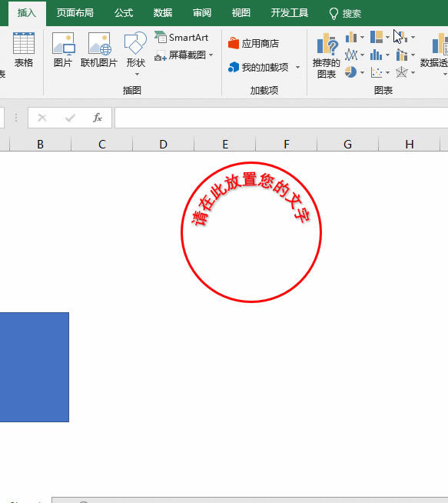Expand the radar chart dropdown arrow
The height and width of the screenshot is (503, 448).
tap(413, 73)
